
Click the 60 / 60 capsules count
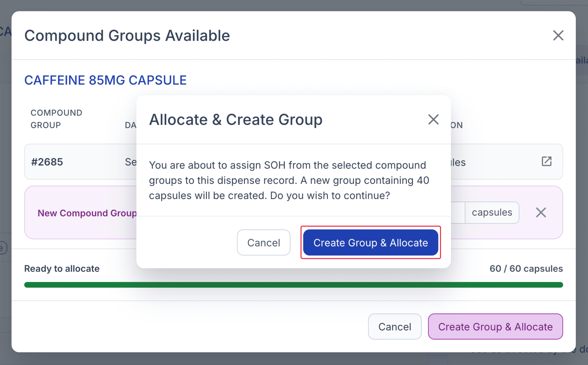point(526,268)
